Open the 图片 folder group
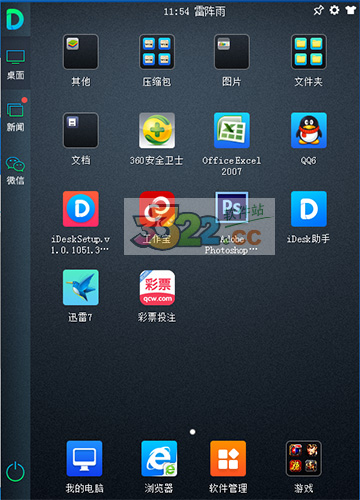360x500 pixels. click(232, 52)
